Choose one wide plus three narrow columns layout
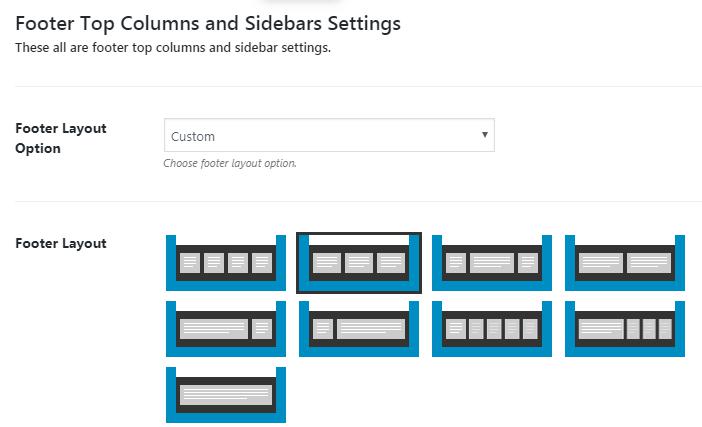Viewport: 702px width, 427px height. click(625, 329)
